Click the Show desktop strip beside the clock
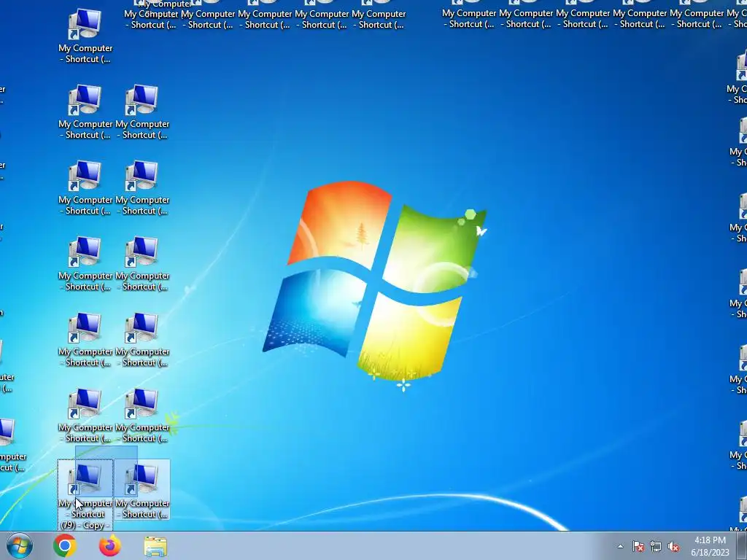Image resolution: width=747 pixels, height=560 pixels. [742, 545]
